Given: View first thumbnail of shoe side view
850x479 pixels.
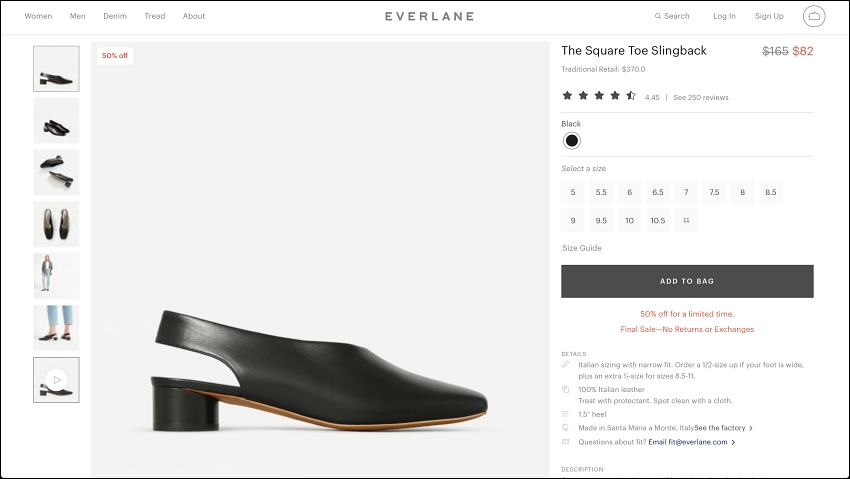Looking at the screenshot, I should [56, 69].
